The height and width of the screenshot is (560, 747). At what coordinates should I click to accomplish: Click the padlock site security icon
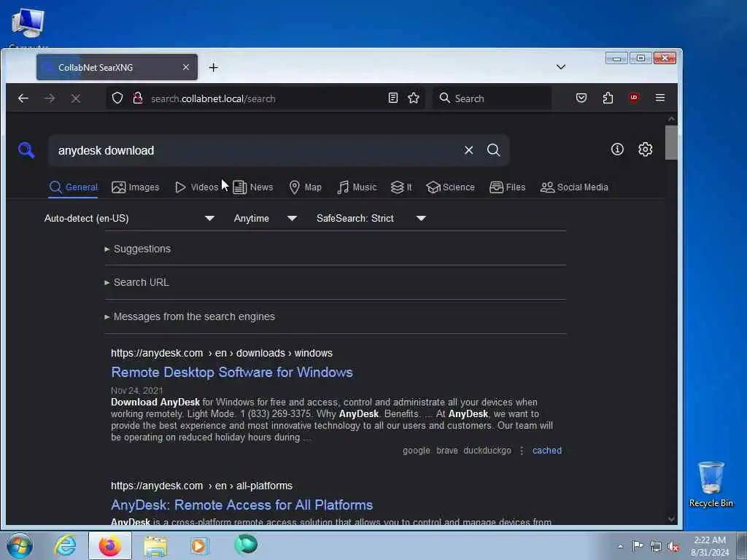pos(138,98)
